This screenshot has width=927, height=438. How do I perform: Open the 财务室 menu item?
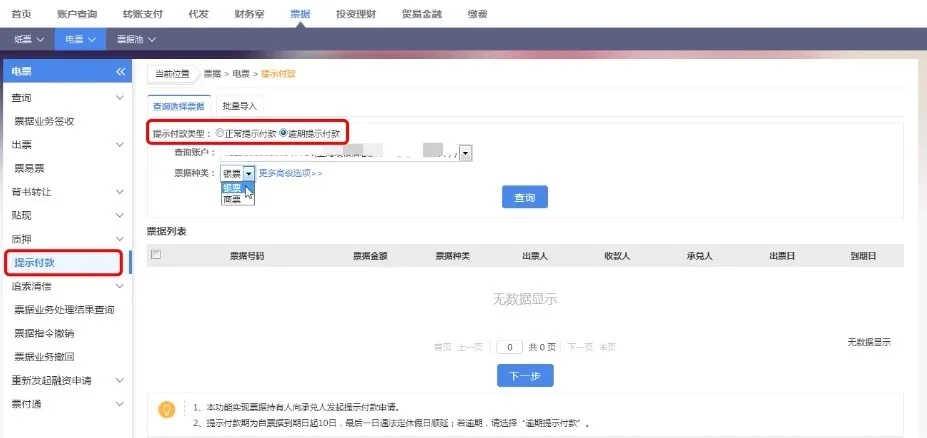click(249, 14)
